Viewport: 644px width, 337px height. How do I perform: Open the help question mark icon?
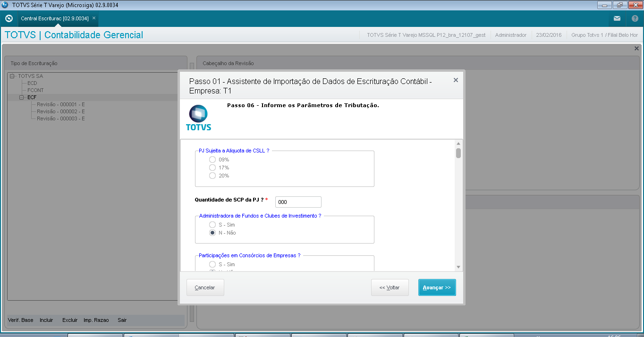point(635,18)
